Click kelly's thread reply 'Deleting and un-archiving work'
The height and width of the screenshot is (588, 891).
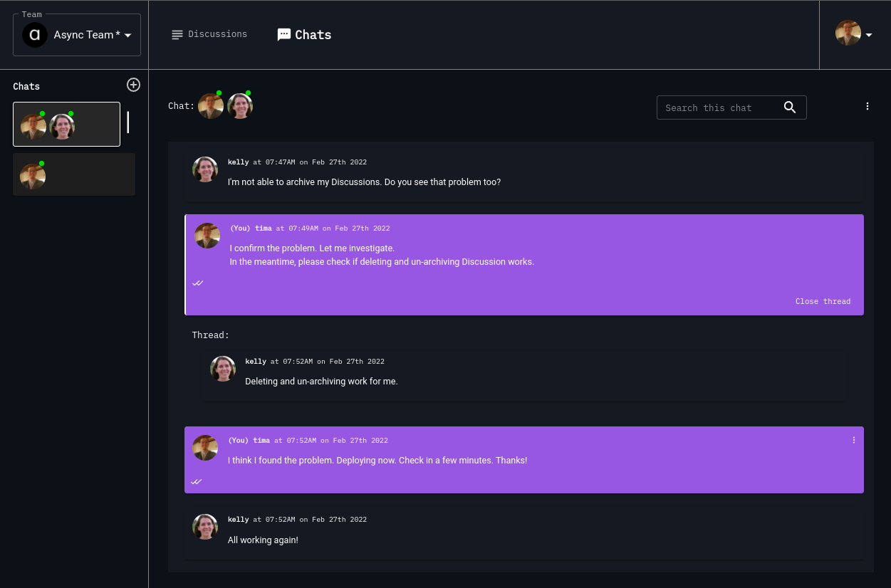tap(321, 381)
